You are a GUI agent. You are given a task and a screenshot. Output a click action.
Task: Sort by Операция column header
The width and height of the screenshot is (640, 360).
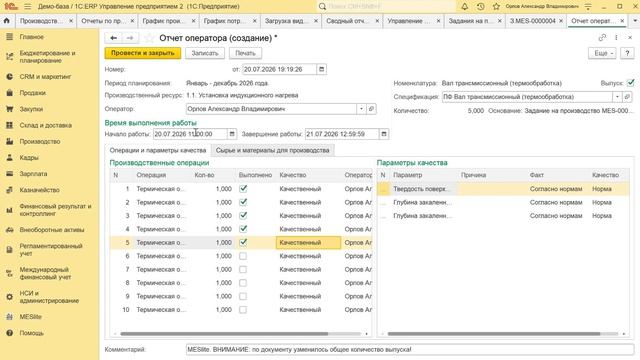click(151, 175)
